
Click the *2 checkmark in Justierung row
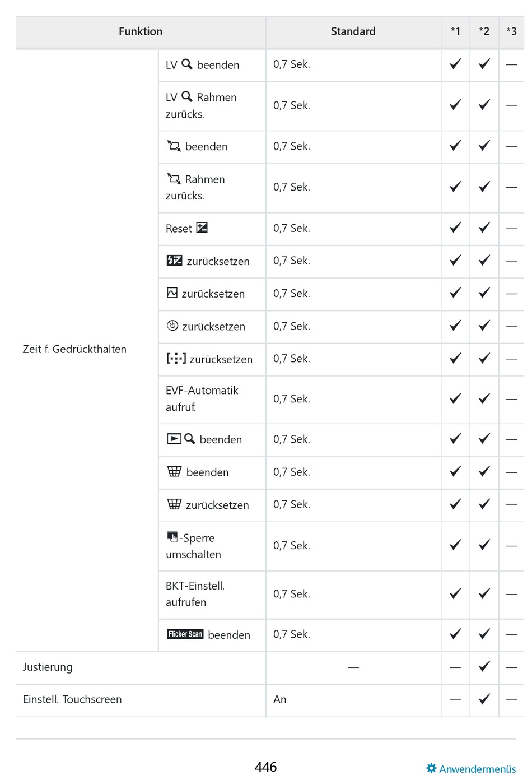point(484,667)
